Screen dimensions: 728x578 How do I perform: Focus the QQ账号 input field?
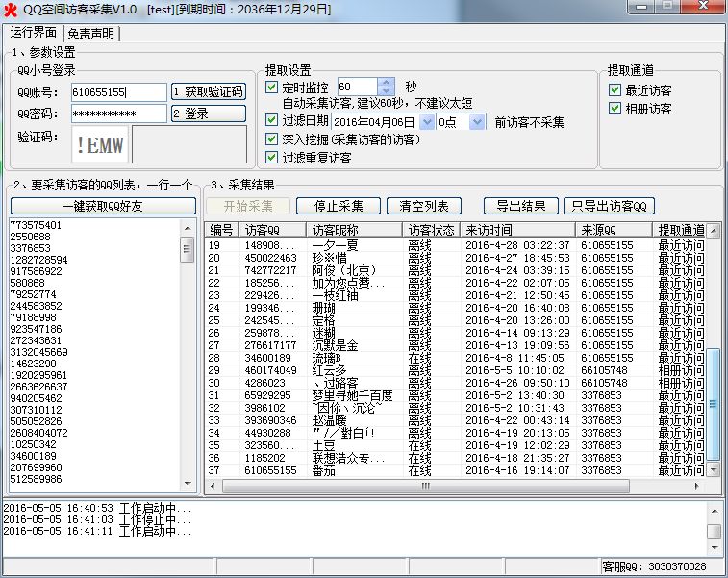[119, 92]
